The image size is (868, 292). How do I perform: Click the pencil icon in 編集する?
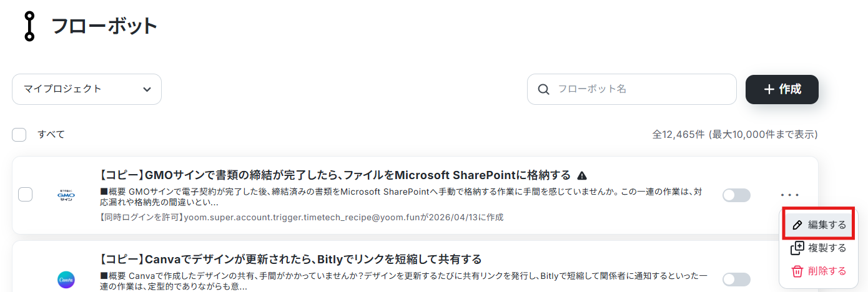[x=797, y=225]
